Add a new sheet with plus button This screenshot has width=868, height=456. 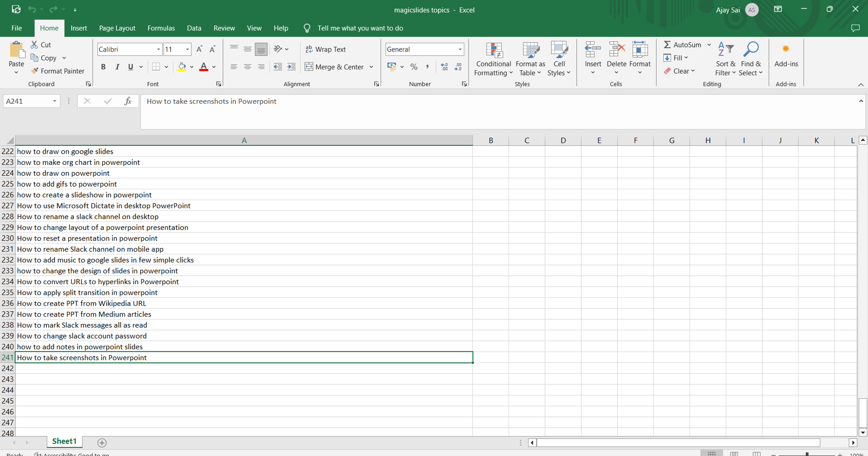[102, 443]
